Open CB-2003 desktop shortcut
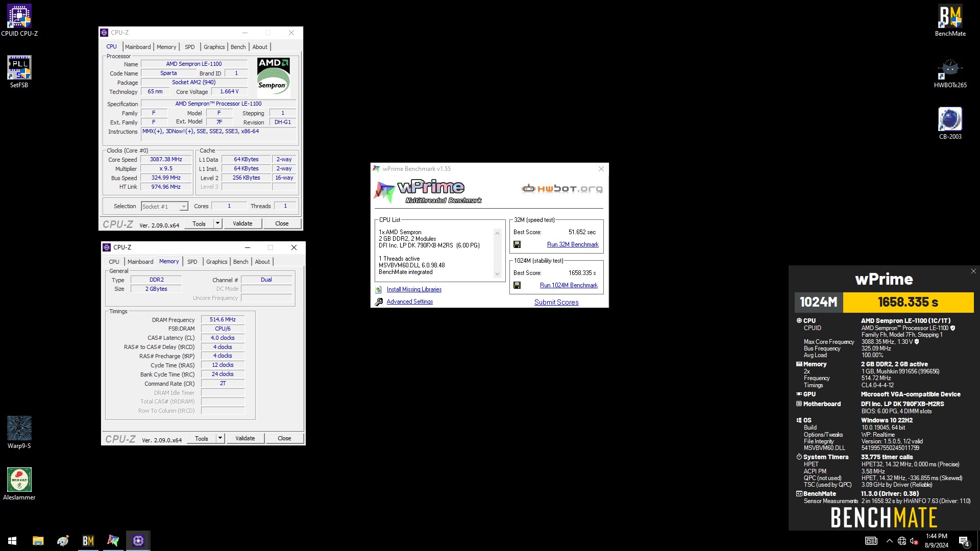The height and width of the screenshot is (551, 980). pyautogui.click(x=950, y=123)
